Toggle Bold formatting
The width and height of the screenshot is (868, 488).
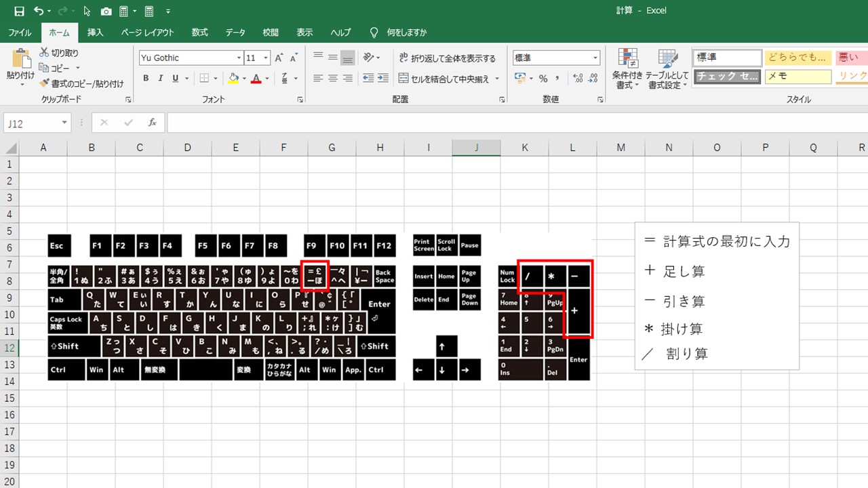(146, 79)
